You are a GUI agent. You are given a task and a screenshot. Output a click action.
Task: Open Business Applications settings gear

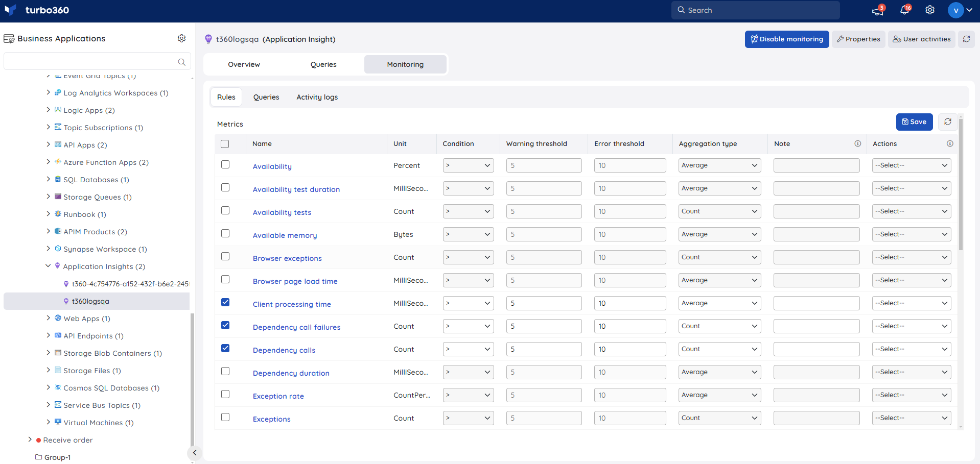181,38
